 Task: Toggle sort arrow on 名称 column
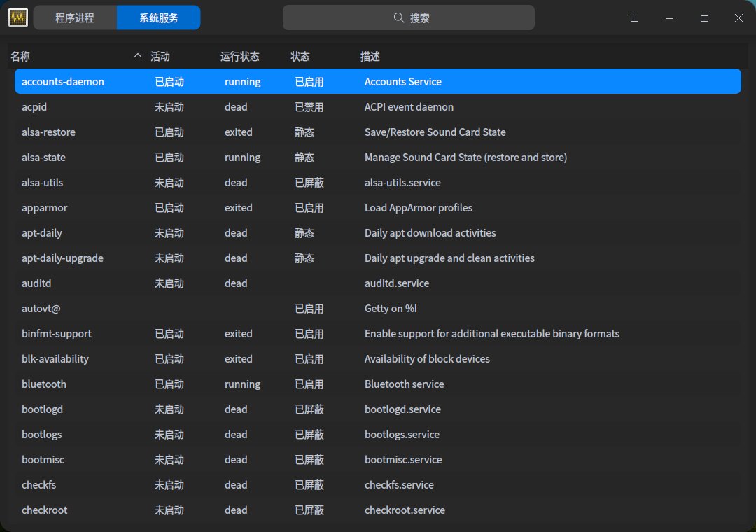(137, 57)
